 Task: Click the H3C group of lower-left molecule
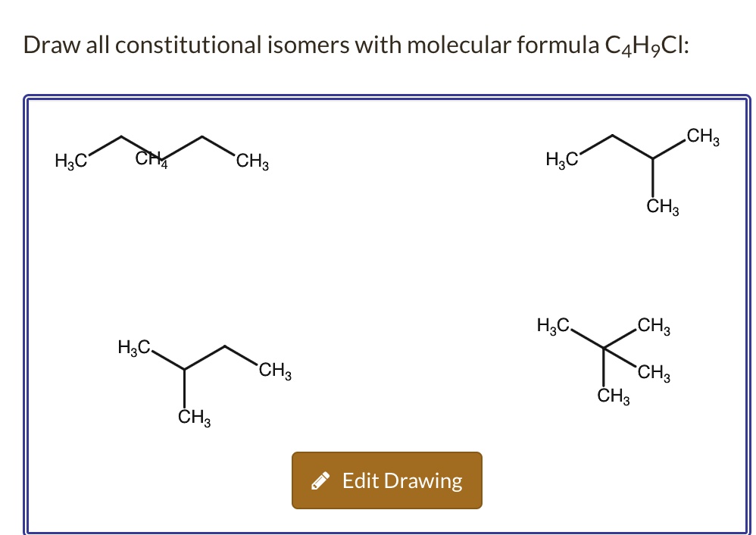pyautogui.click(x=134, y=348)
